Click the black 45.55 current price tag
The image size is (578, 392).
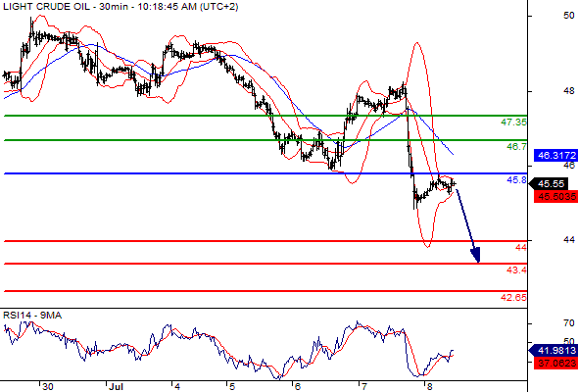point(553,183)
